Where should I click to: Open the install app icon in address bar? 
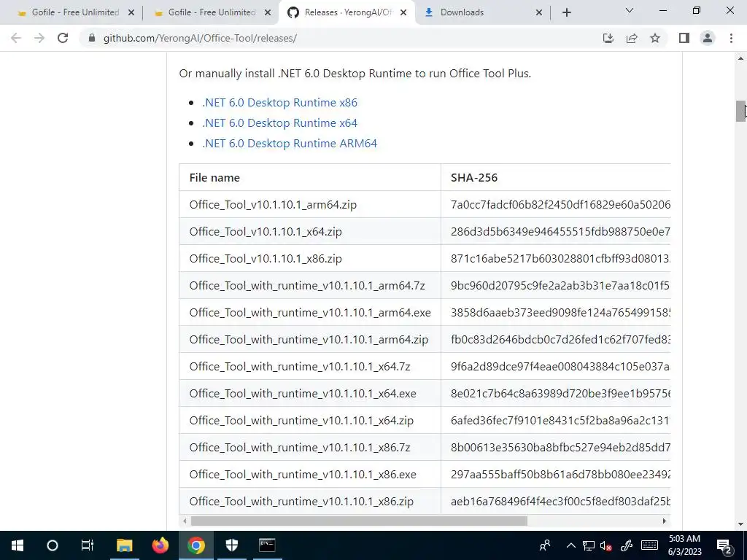click(608, 38)
